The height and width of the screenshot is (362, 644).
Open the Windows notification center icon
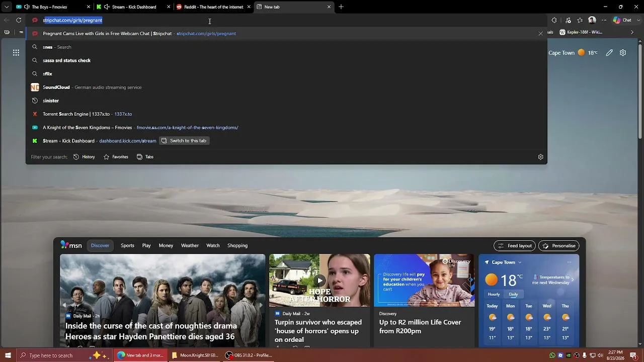tap(633, 355)
